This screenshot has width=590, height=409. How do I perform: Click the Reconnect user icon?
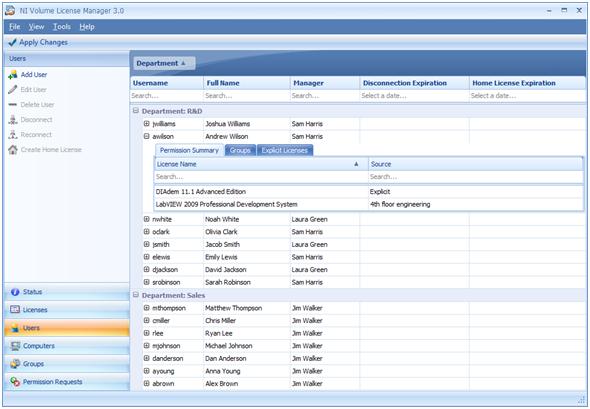coord(13,134)
